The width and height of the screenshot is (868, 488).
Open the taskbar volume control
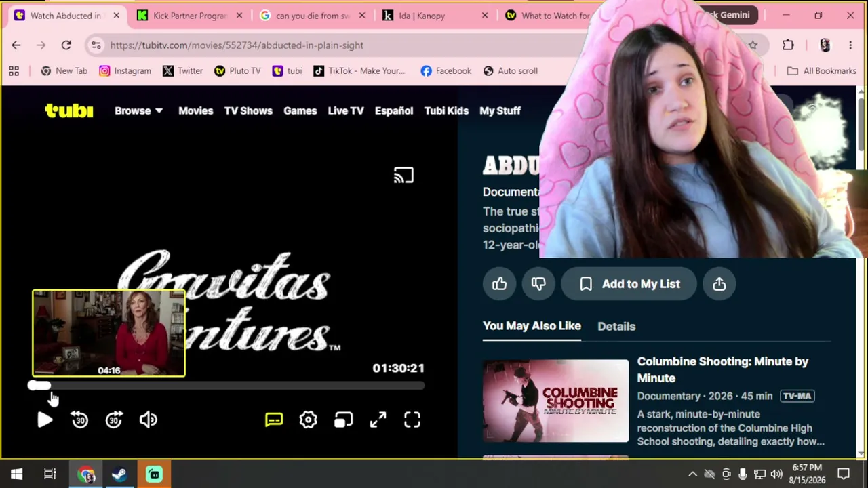click(x=776, y=474)
